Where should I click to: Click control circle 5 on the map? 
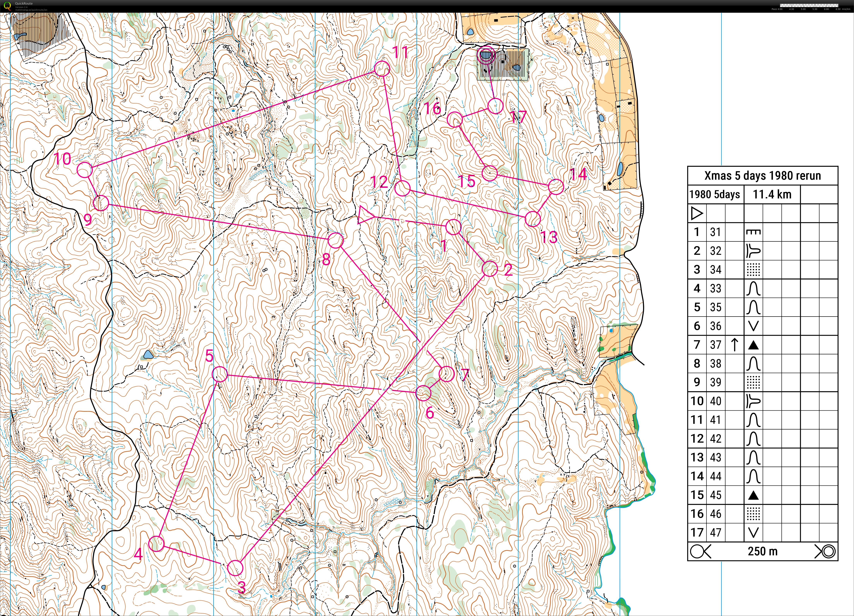click(x=220, y=374)
